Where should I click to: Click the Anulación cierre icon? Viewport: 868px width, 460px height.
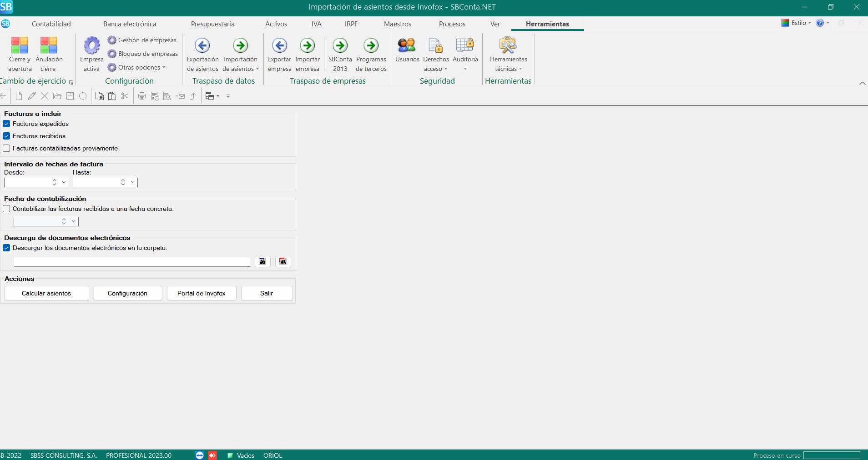pyautogui.click(x=49, y=45)
